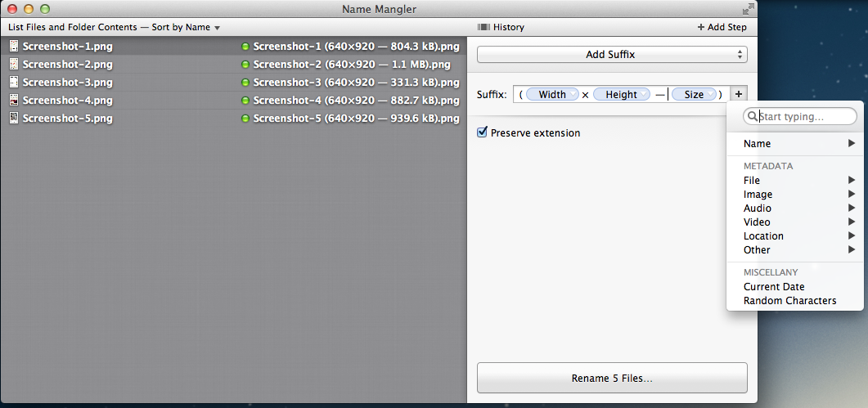Expand the Other metadata submenu
Viewport: 868px width, 408px height.
coord(795,249)
